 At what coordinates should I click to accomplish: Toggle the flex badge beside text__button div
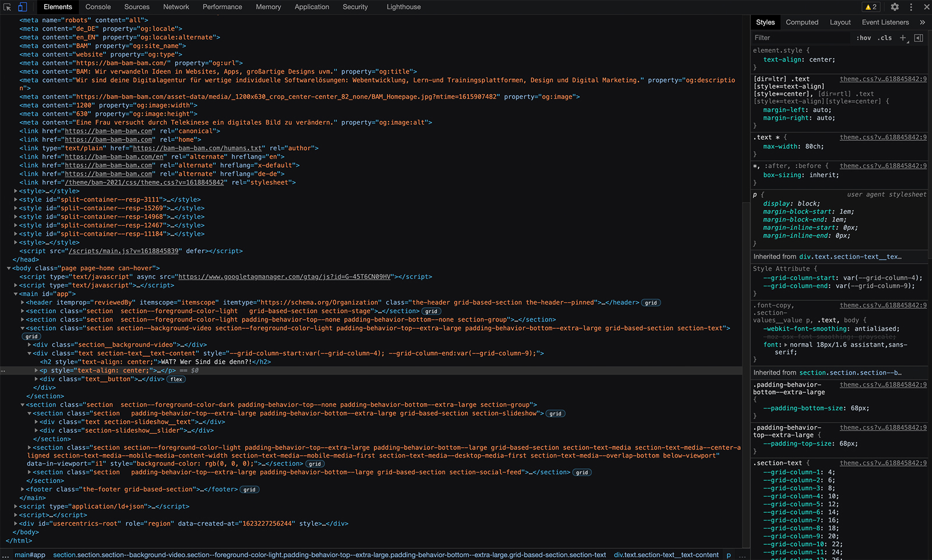coord(176,380)
